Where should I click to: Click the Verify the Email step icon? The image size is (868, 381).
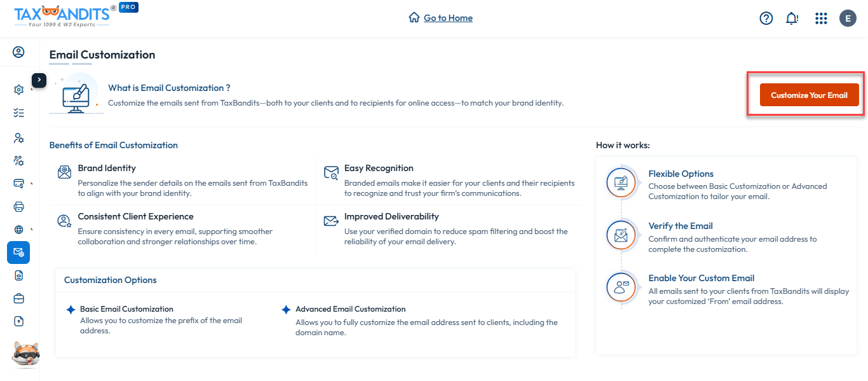click(x=621, y=235)
